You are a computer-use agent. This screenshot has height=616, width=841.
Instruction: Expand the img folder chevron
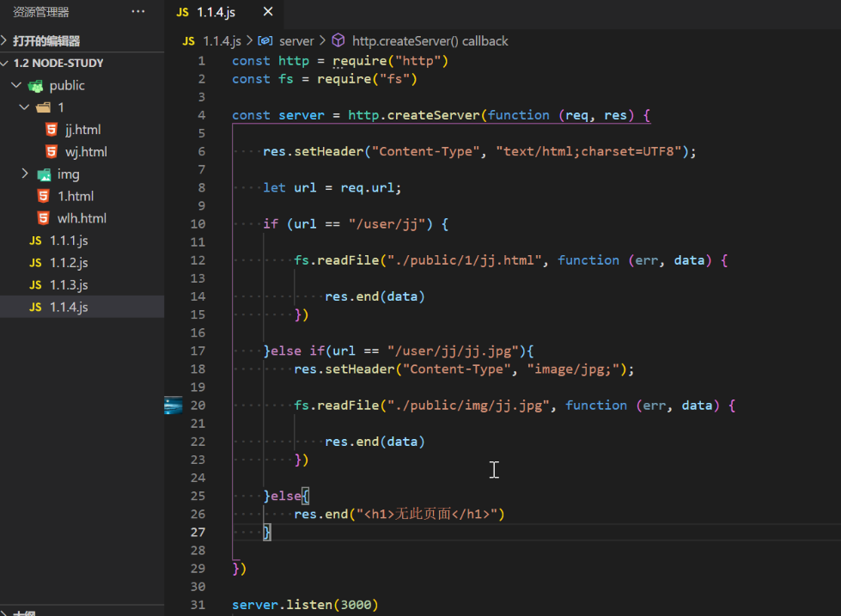pyautogui.click(x=25, y=174)
